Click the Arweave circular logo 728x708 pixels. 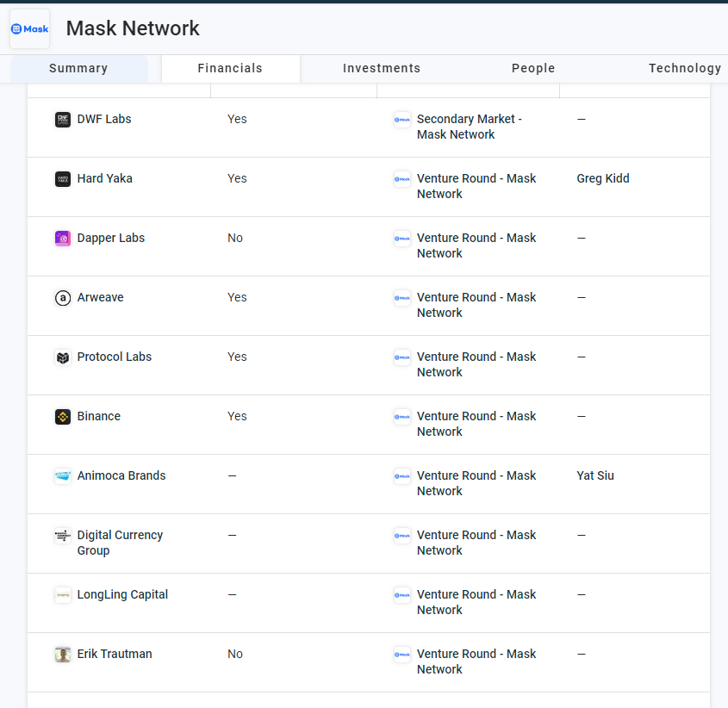coord(62,297)
